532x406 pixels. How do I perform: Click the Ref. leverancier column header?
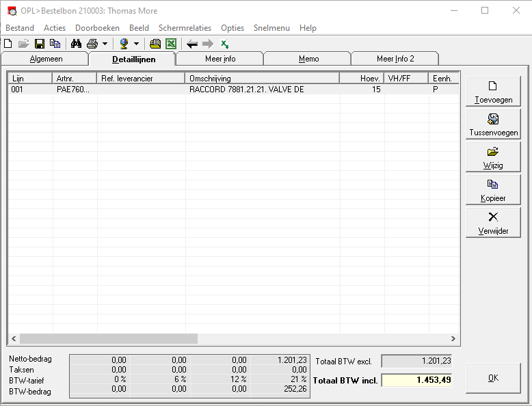click(141, 79)
